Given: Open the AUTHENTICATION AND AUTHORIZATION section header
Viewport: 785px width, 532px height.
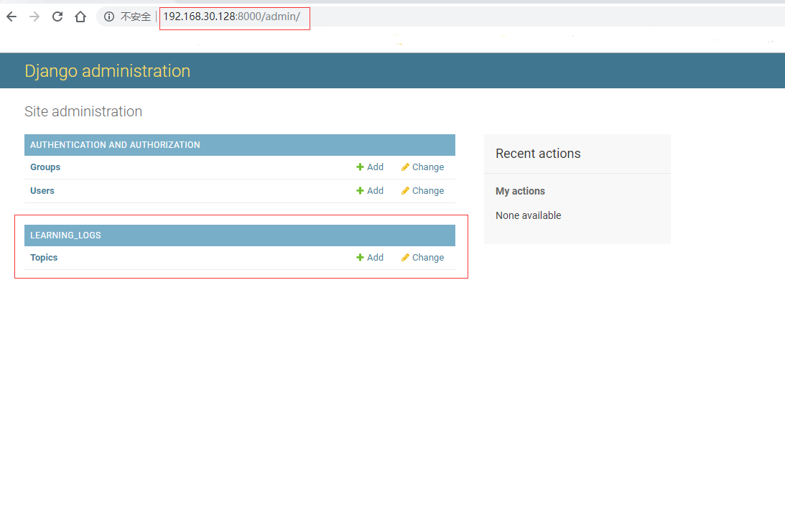Looking at the screenshot, I should [114, 144].
